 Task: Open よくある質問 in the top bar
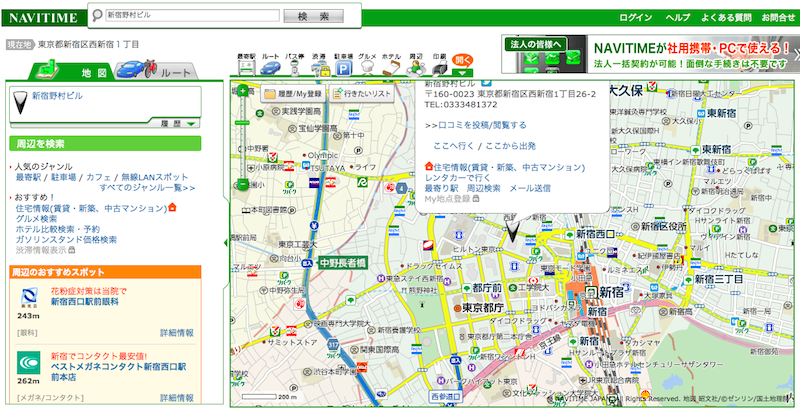coord(726,17)
